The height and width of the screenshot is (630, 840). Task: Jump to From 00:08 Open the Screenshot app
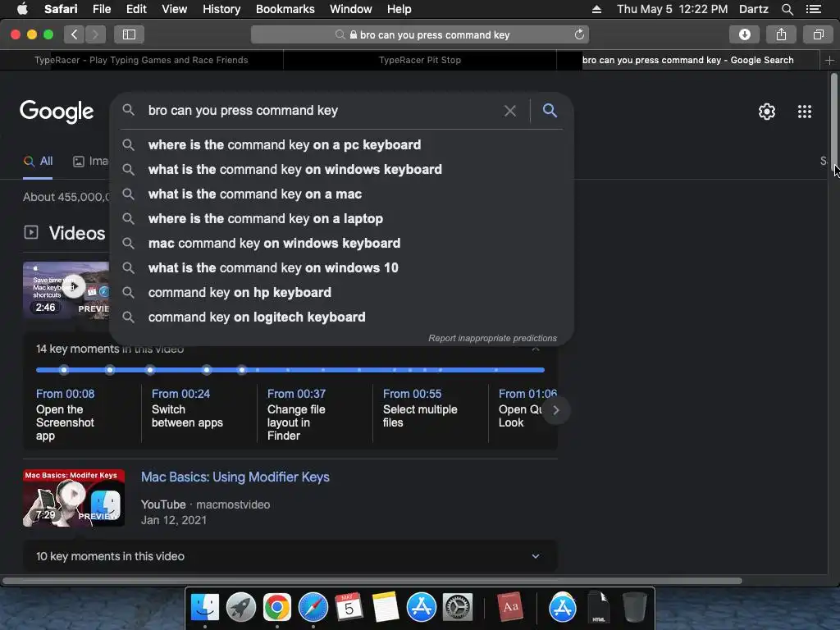click(x=66, y=414)
